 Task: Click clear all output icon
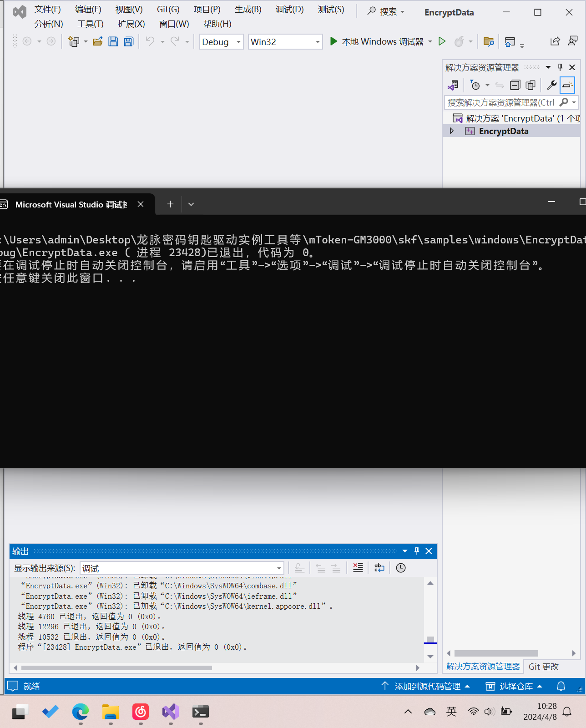click(x=358, y=567)
